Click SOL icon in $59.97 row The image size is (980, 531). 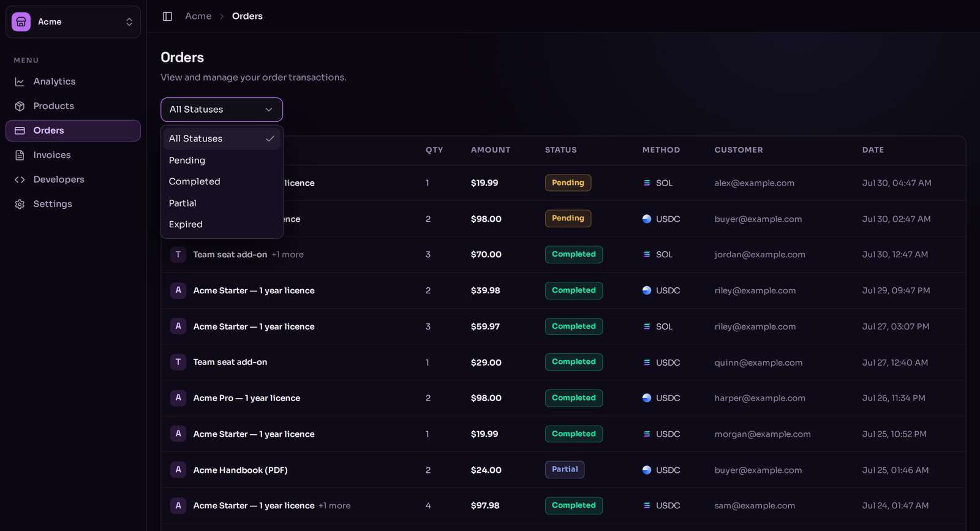point(647,326)
